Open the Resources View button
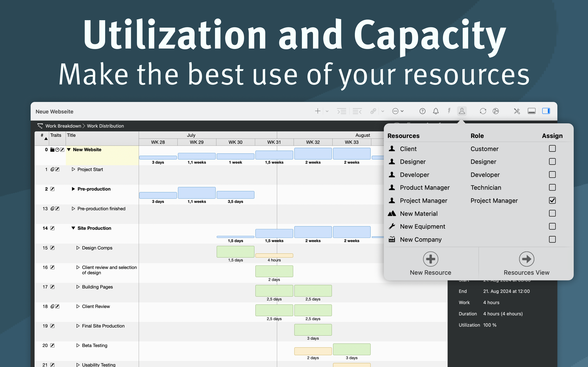 (526, 263)
